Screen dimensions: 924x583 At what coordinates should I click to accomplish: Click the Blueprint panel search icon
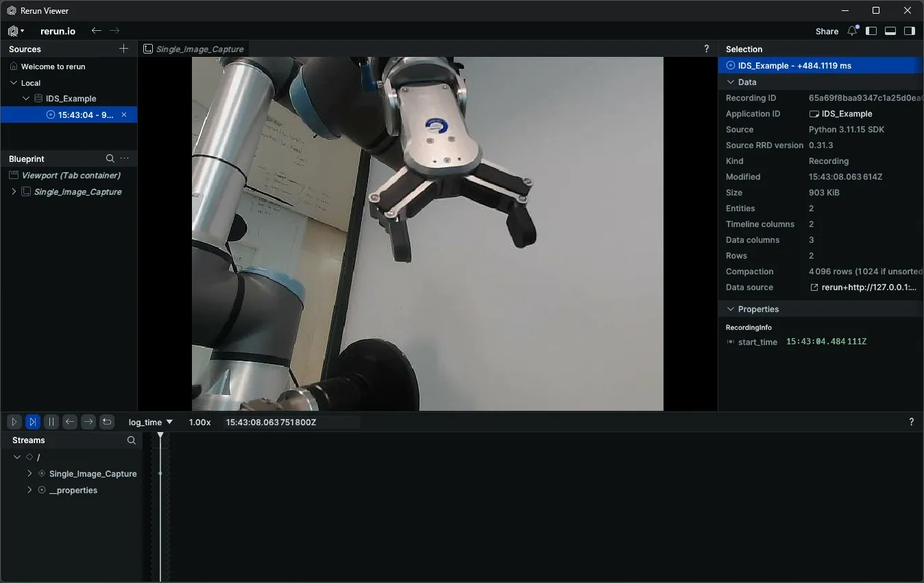tap(110, 158)
